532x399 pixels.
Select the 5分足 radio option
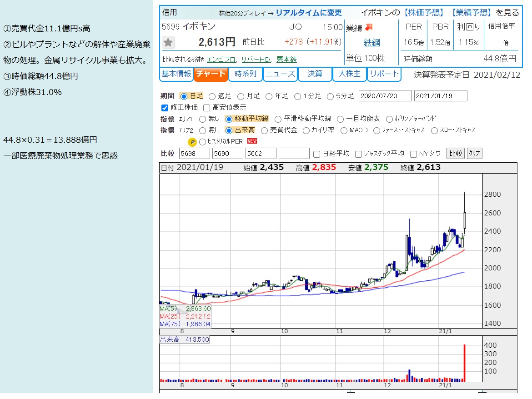point(330,97)
